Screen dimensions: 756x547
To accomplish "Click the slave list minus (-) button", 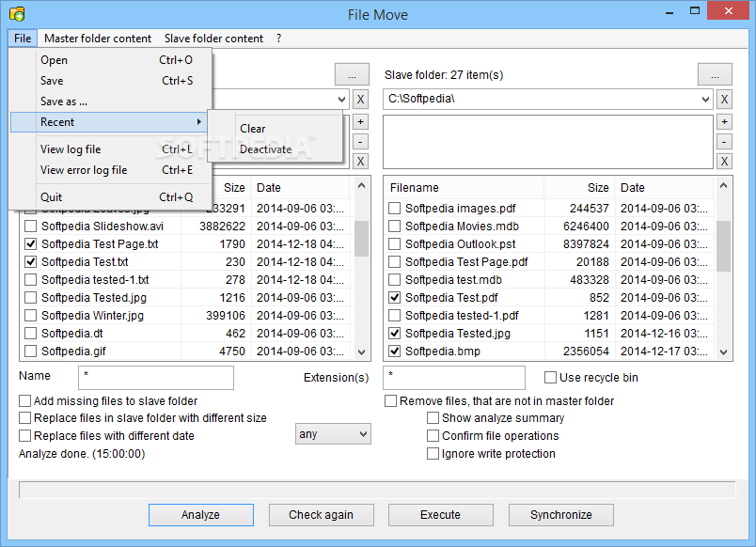I will pyautogui.click(x=724, y=142).
